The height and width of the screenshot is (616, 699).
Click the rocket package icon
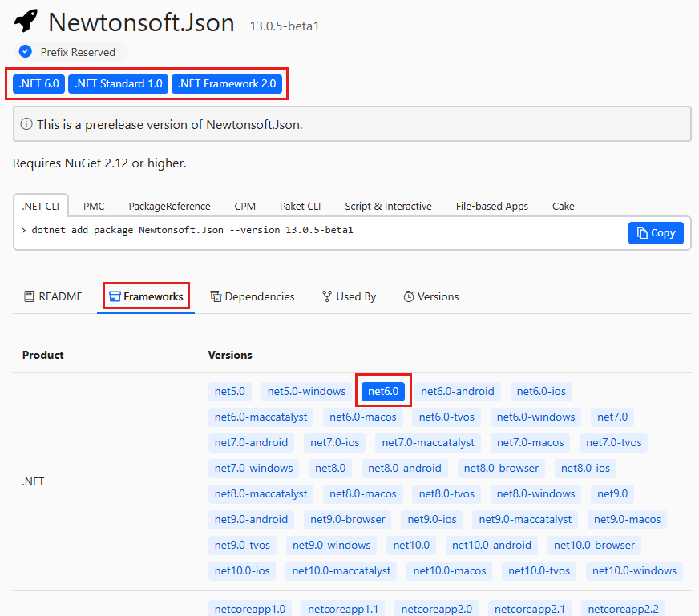coord(26,22)
